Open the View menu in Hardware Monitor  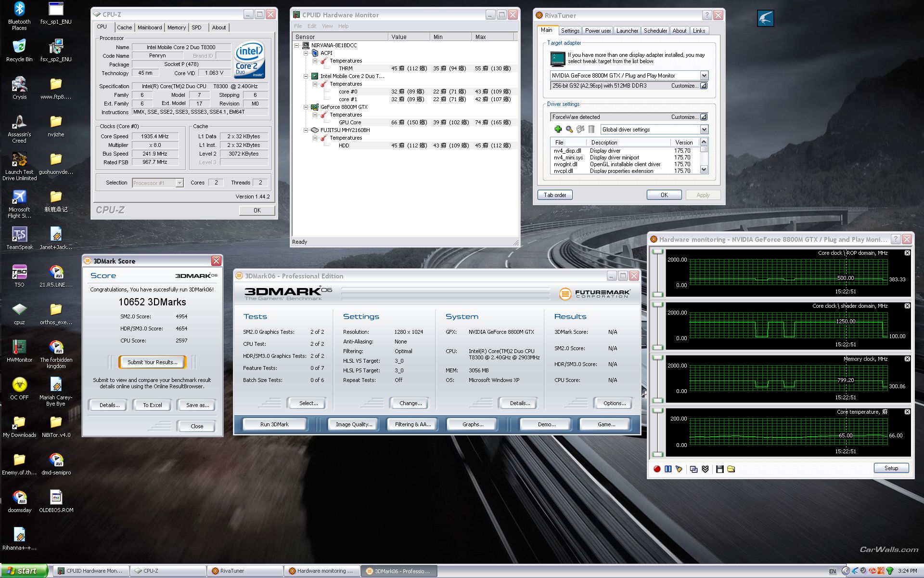[327, 26]
